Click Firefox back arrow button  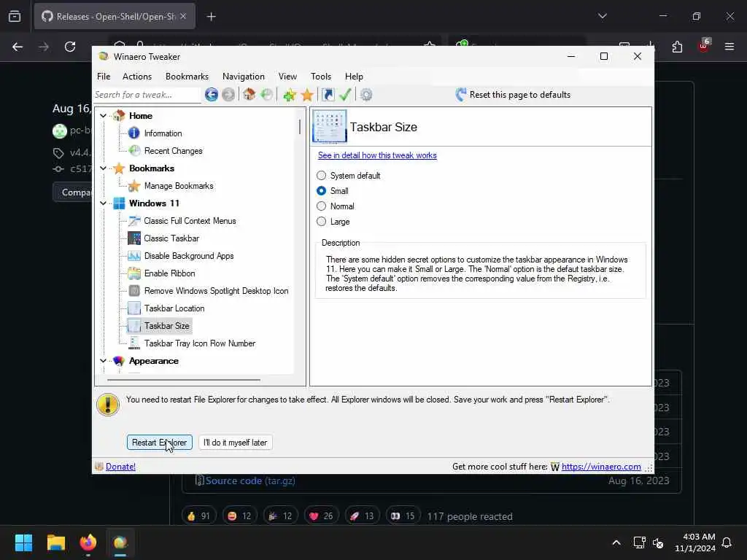pos(18,47)
